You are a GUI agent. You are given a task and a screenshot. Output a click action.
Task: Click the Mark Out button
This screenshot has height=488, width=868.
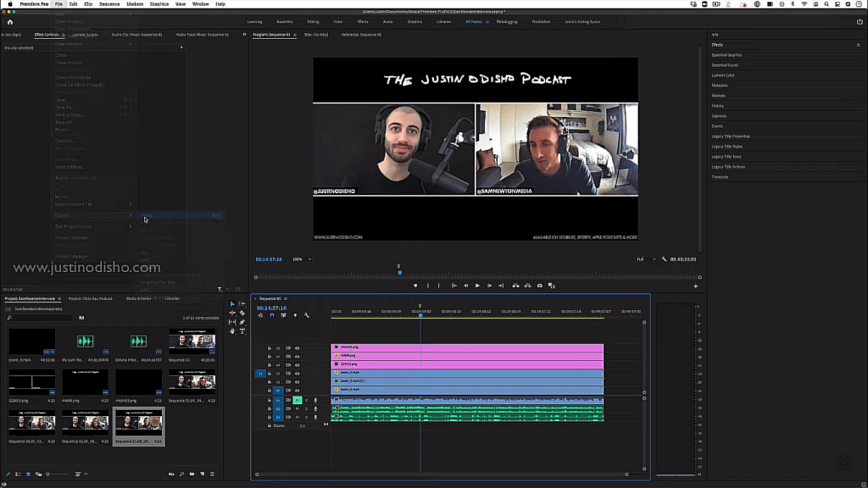tap(439, 286)
